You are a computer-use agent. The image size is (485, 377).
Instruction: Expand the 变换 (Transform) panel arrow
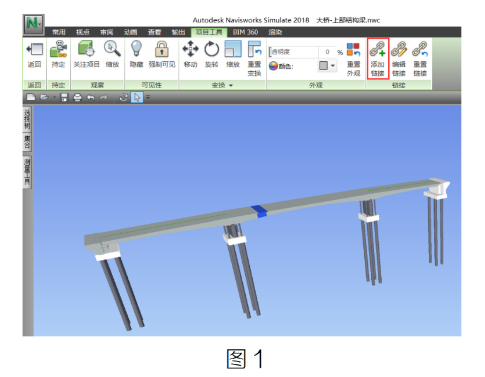tap(231, 85)
